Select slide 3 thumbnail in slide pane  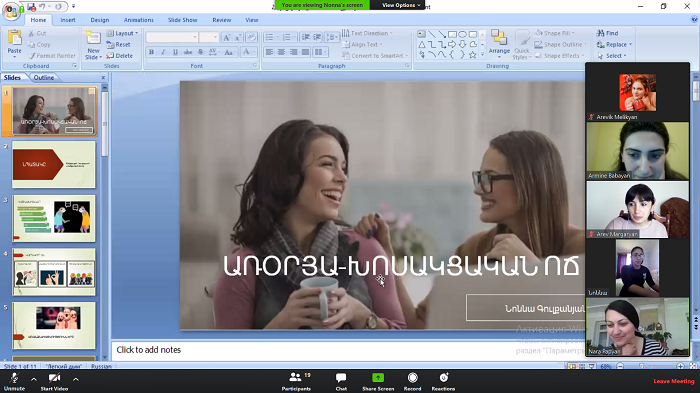click(54, 218)
